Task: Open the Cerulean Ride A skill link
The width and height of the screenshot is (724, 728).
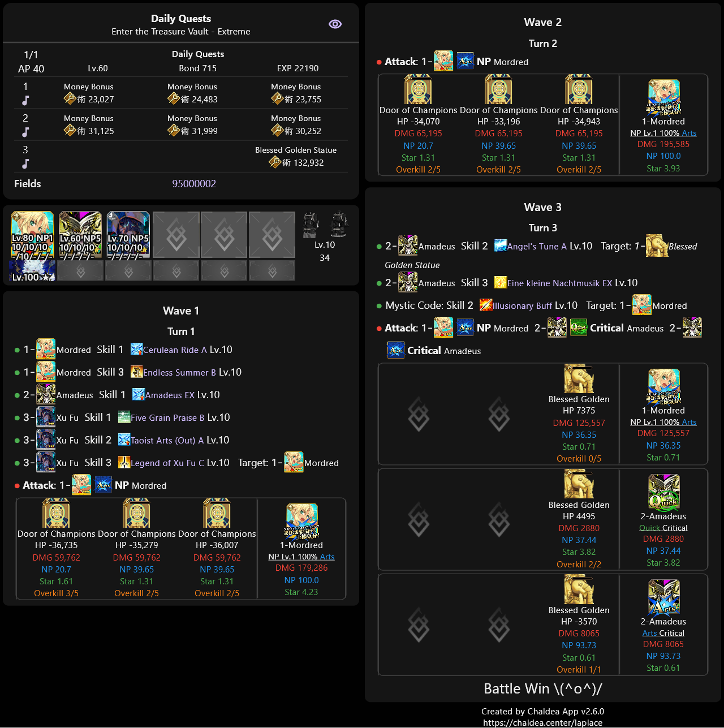Action: pyautogui.click(x=175, y=350)
